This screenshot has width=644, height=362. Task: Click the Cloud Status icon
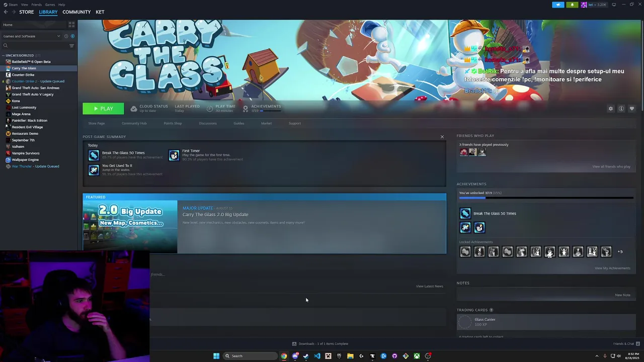coord(133,109)
